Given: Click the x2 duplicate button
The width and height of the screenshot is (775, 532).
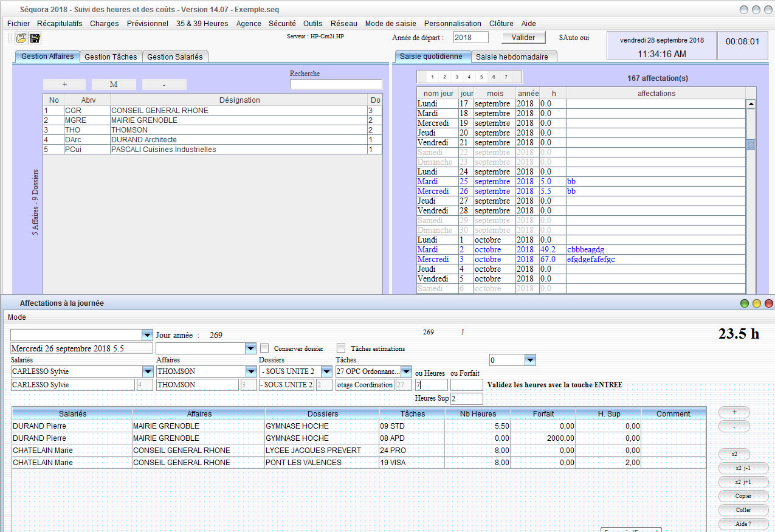Looking at the screenshot, I should tap(734, 454).
